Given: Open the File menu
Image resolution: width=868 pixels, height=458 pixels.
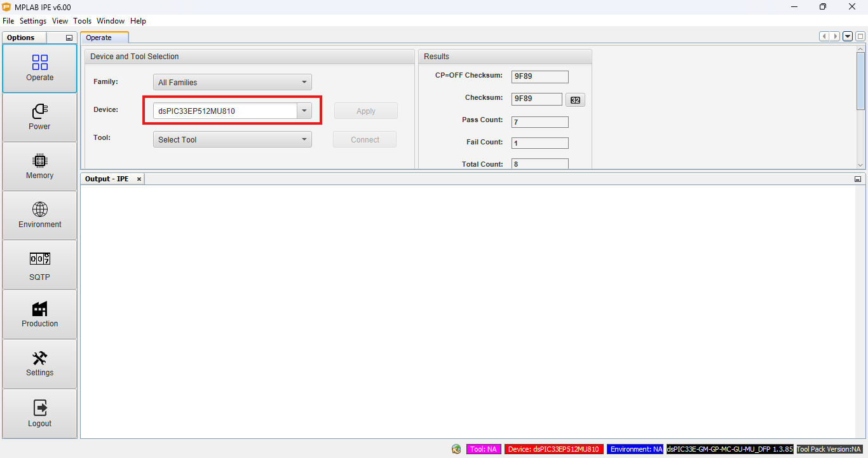Looking at the screenshot, I should click(8, 21).
